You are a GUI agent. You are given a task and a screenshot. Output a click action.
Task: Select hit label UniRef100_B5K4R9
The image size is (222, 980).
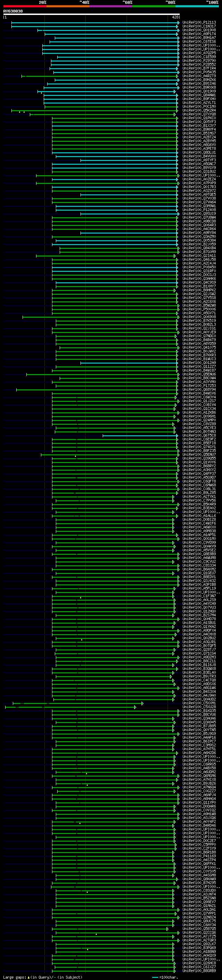(199, 504)
